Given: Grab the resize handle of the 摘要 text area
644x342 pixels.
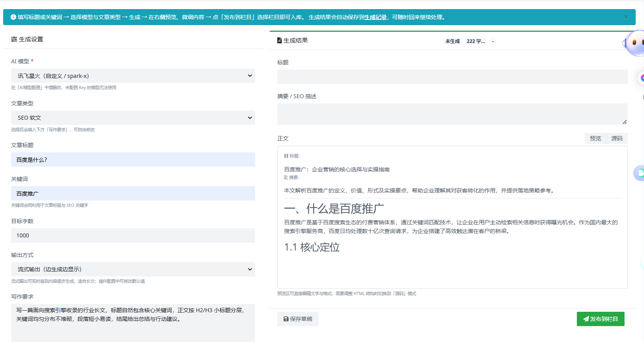Looking at the screenshot, I should click(x=625, y=122).
